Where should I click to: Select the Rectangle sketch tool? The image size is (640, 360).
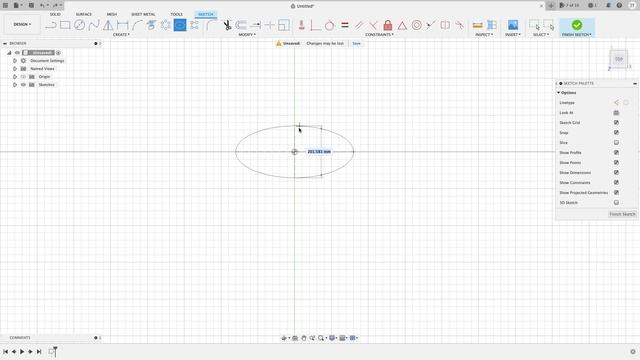point(65,25)
